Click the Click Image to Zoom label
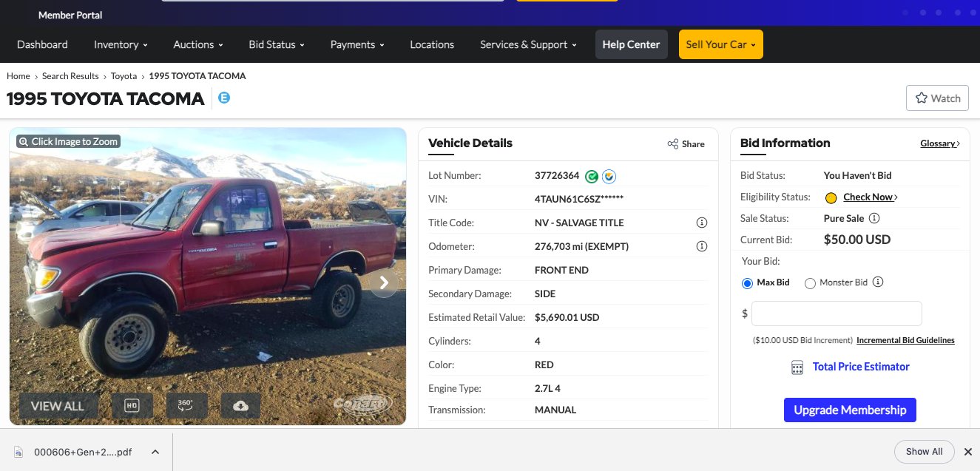 tap(68, 141)
